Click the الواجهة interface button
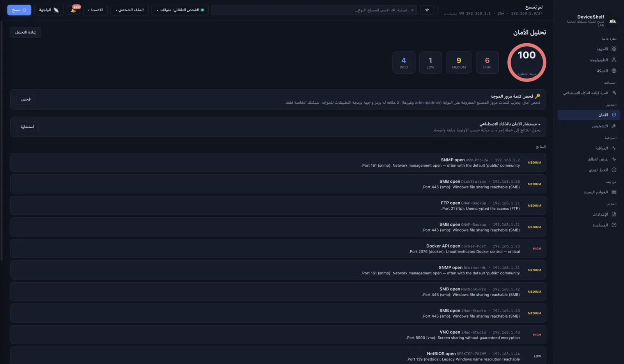 [49, 10]
